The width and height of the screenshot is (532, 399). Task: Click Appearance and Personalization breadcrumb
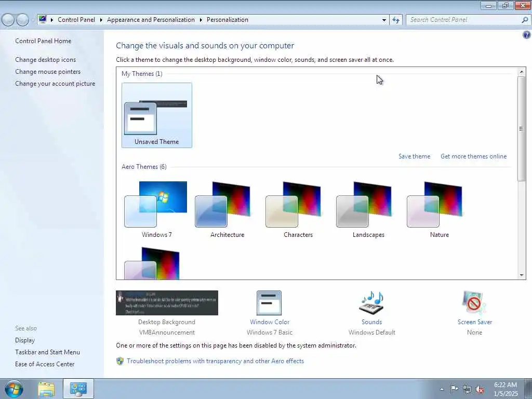(151, 20)
